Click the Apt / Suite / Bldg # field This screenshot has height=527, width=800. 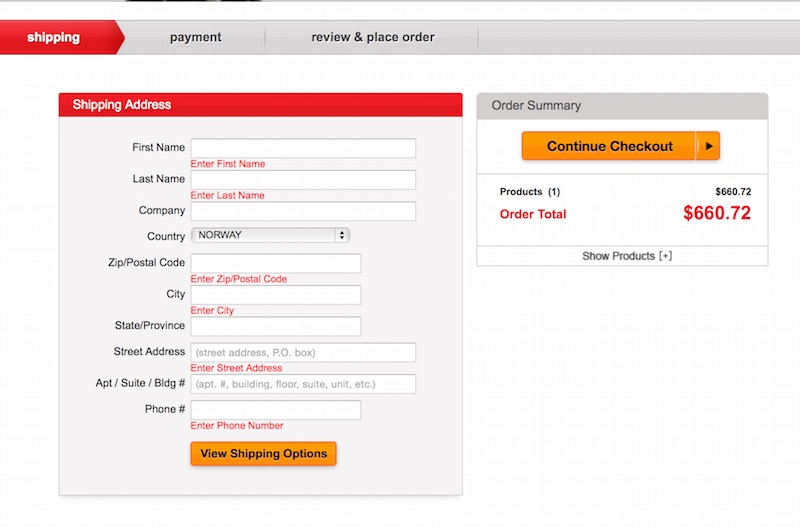(303, 384)
